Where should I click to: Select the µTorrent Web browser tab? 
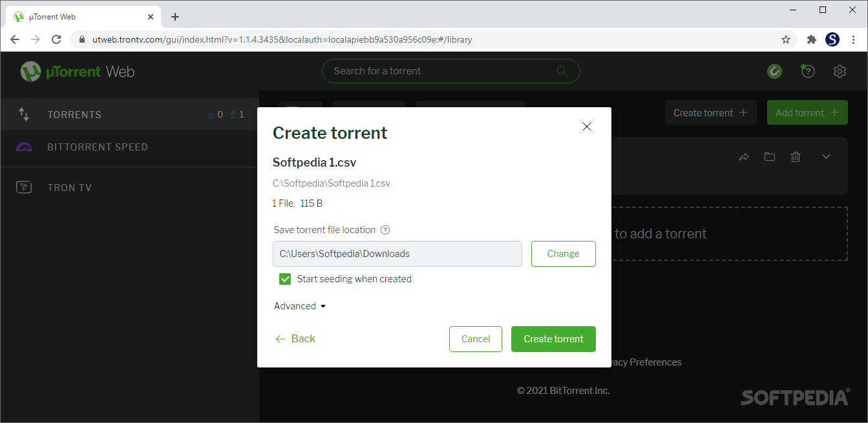[84, 17]
